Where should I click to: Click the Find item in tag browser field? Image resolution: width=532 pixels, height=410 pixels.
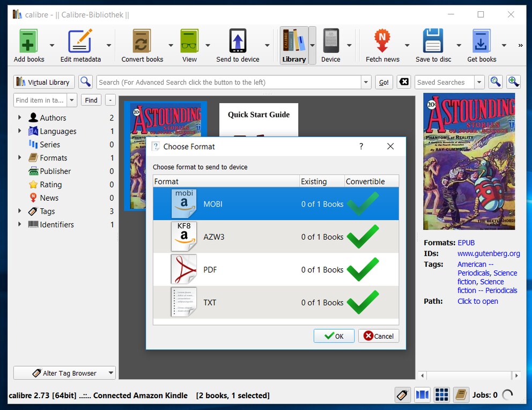click(x=40, y=100)
